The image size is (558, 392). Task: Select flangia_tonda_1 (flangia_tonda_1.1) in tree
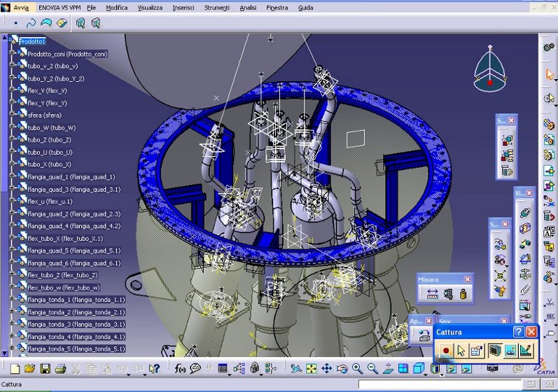point(76,300)
